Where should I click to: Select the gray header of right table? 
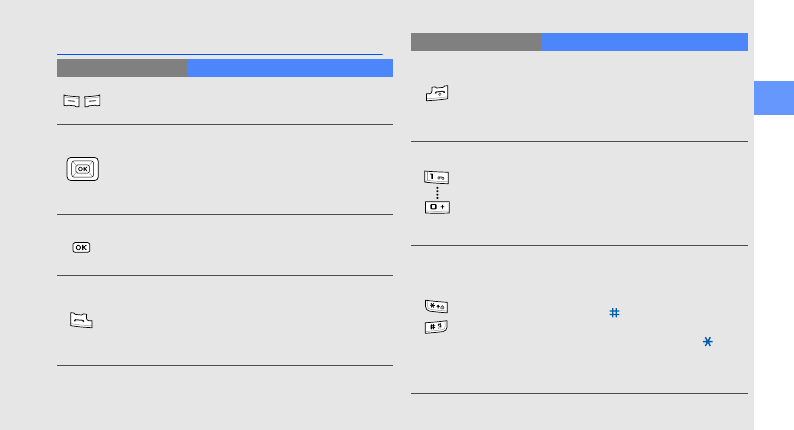coord(476,42)
